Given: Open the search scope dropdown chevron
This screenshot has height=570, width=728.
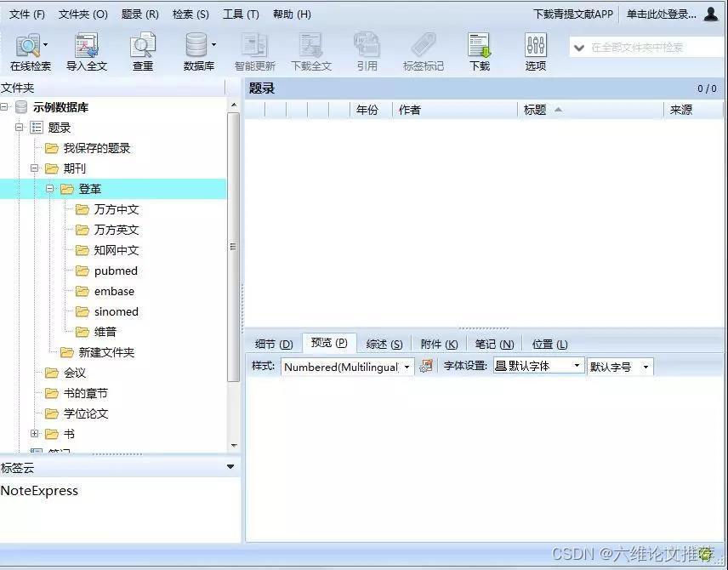Looking at the screenshot, I should tap(579, 48).
